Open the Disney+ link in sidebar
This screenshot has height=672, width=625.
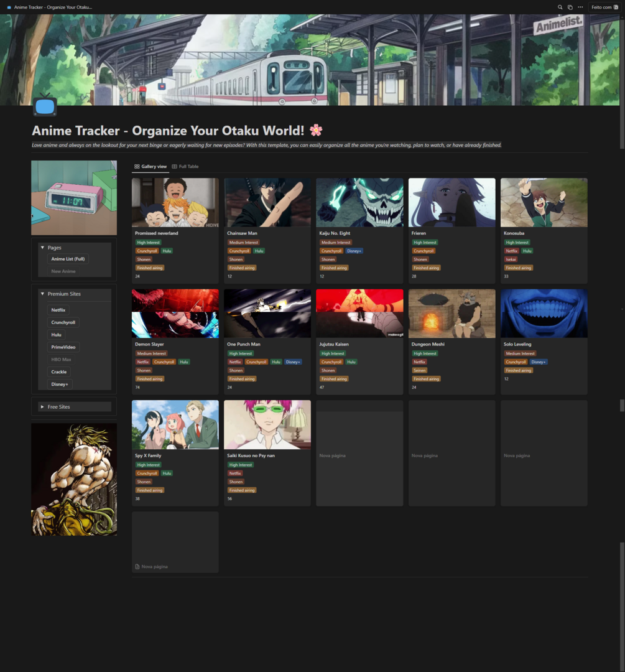(x=60, y=385)
